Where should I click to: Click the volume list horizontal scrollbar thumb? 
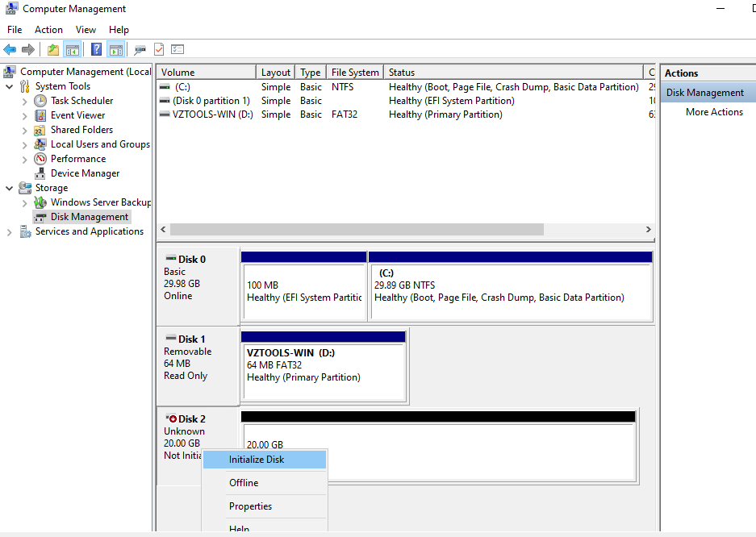357,229
